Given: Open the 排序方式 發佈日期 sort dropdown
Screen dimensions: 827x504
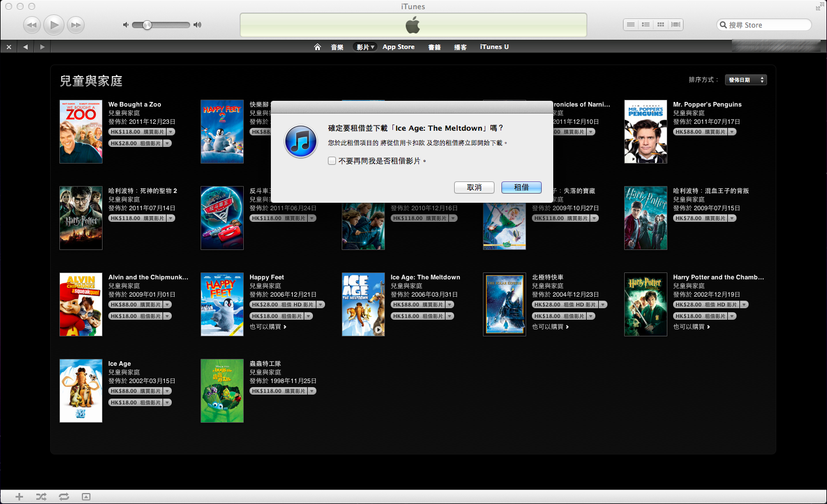Looking at the screenshot, I should tap(746, 80).
